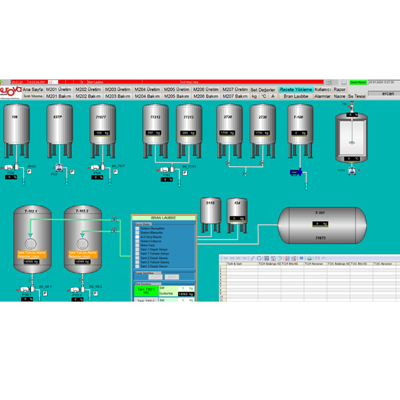Open the M204 Bakım tab
This screenshot has height=400, width=400.
coord(147,96)
